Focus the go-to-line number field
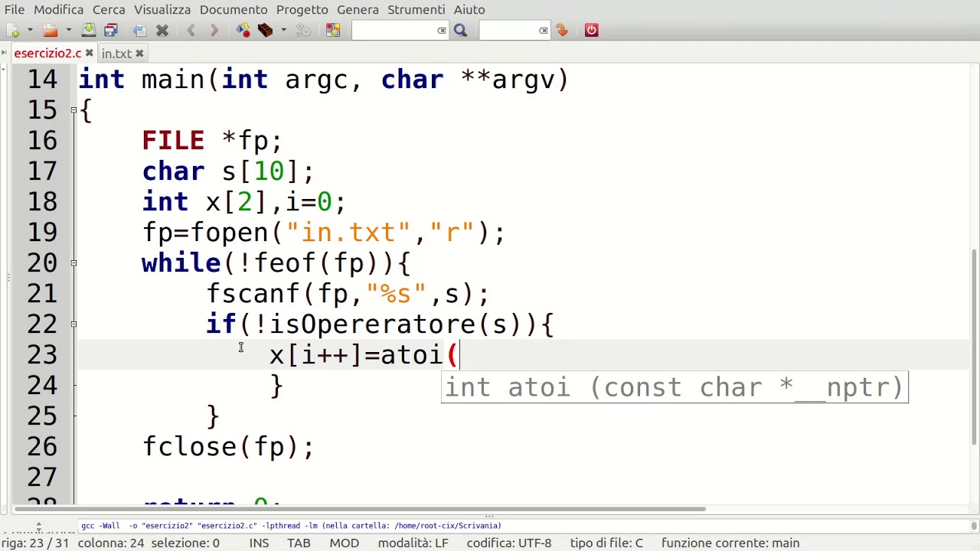 pos(508,31)
